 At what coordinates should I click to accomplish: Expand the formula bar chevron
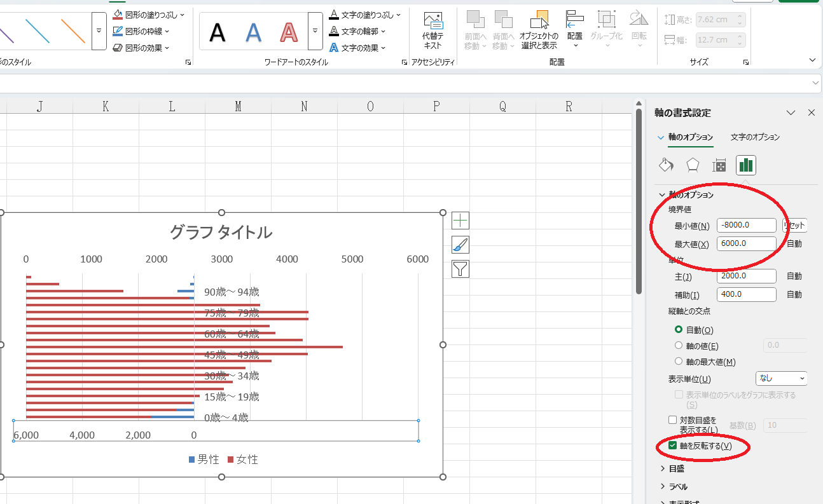pos(816,83)
